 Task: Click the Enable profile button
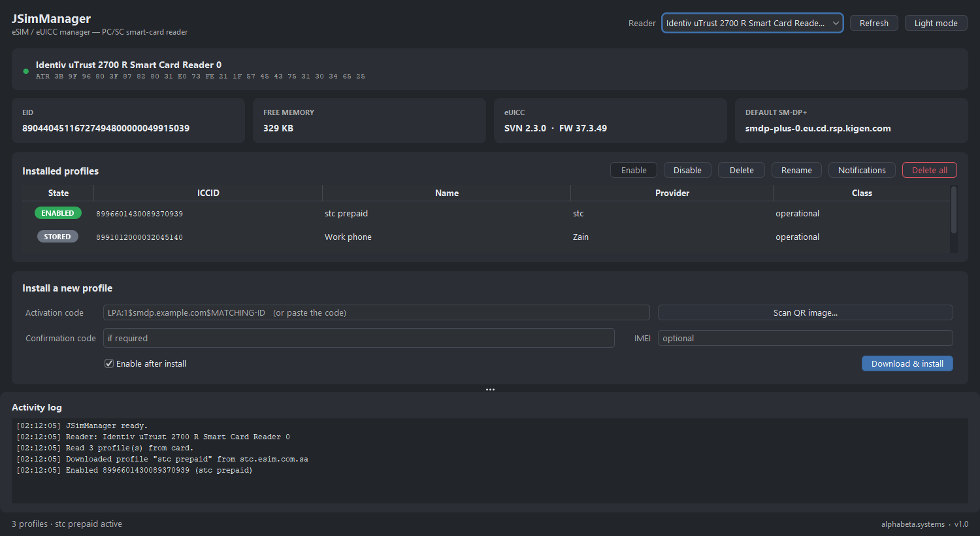[634, 170]
